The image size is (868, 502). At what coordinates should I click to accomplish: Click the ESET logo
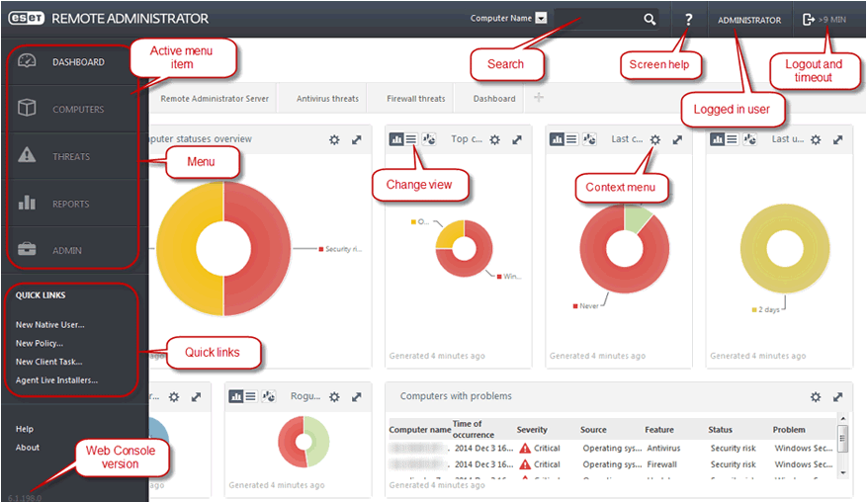26,18
